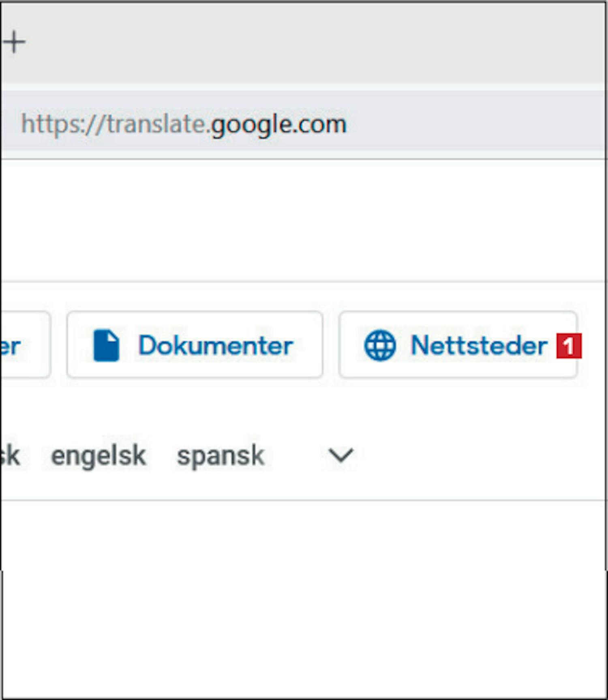
Task: Select engelsk as the language
Action: (x=98, y=456)
